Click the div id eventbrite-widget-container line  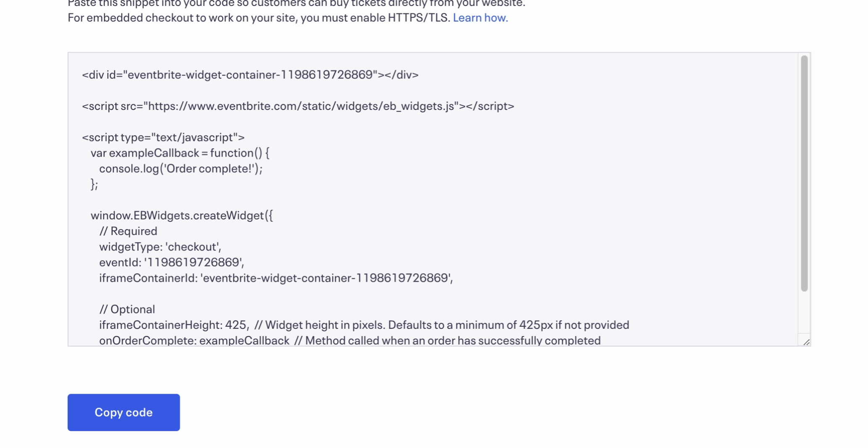[x=250, y=75]
